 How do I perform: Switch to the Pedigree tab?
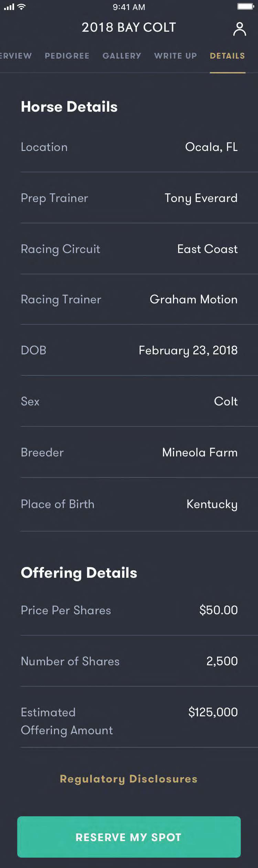point(67,56)
